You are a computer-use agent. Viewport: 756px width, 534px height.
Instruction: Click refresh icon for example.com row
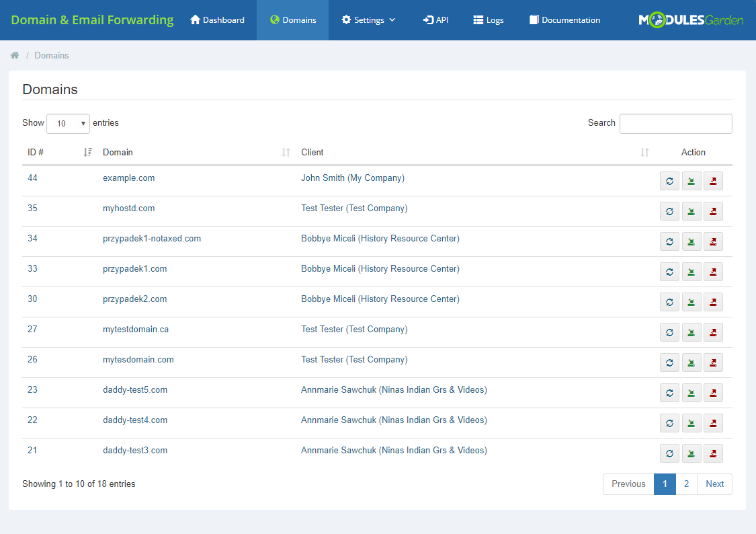669,182
